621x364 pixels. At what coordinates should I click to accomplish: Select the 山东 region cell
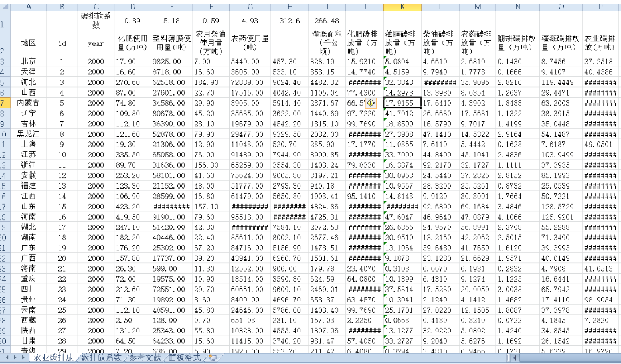28,207
